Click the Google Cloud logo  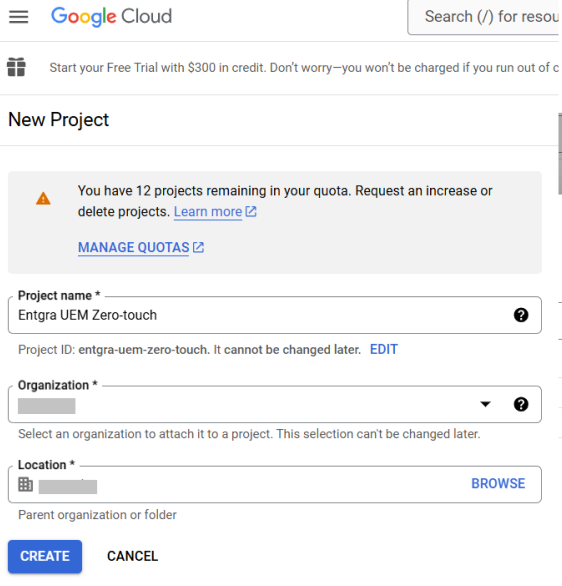[111, 17]
